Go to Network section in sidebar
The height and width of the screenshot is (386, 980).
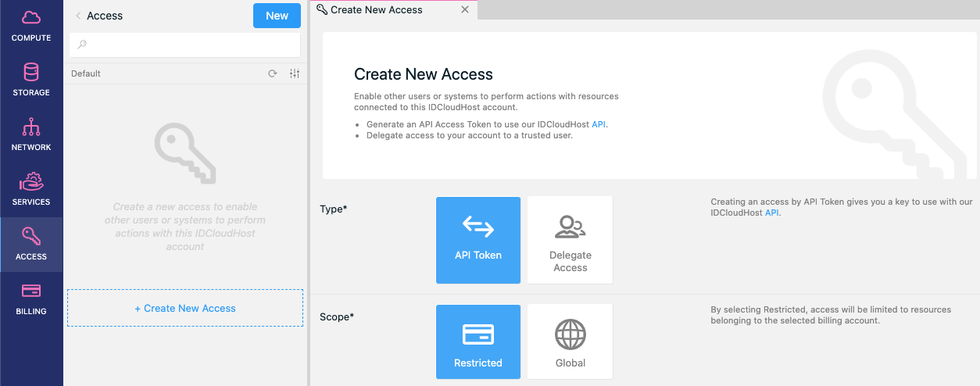click(31, 135)
